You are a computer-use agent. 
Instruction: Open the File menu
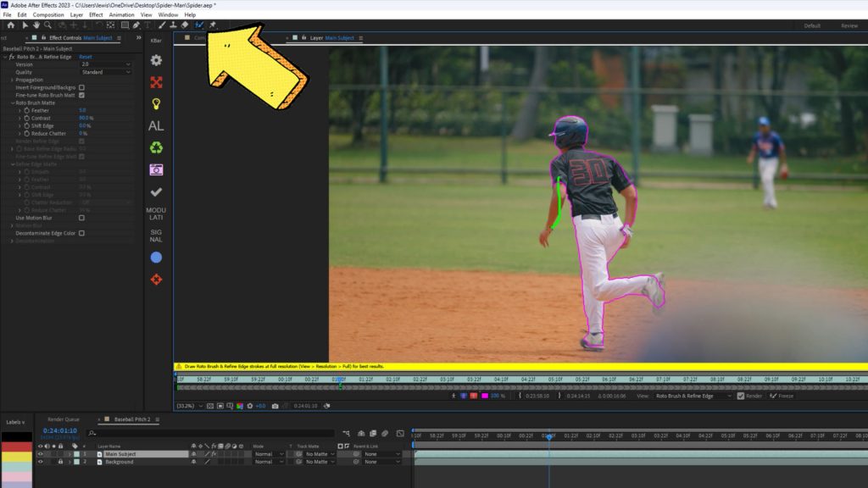[7, 15]
